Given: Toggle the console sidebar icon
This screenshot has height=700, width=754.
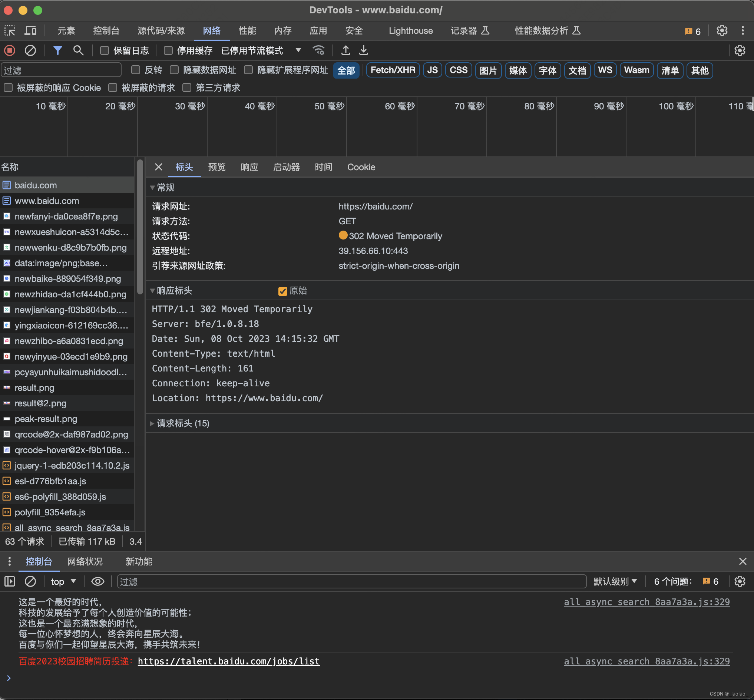Looking at the screenshot, I should [10, 581].
